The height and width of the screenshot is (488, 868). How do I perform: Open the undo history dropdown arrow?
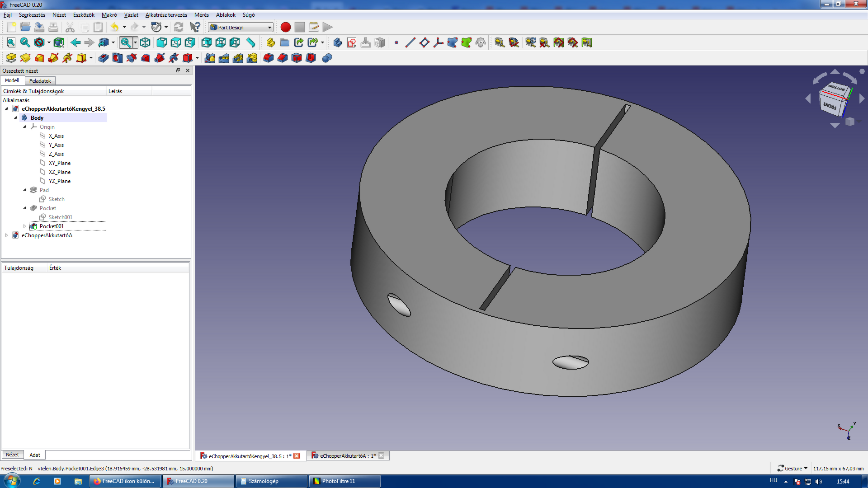point(124,27)
